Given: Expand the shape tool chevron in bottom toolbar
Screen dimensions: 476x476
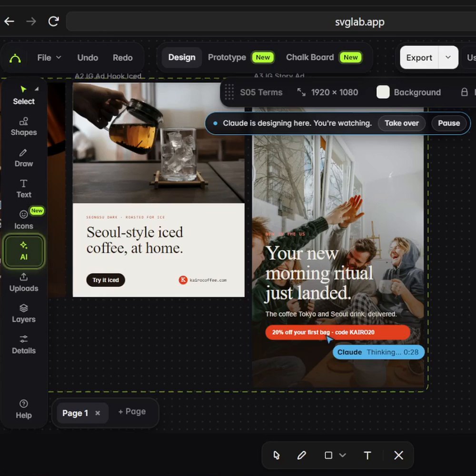Looking at the screenshot, I should pos(342,455).
